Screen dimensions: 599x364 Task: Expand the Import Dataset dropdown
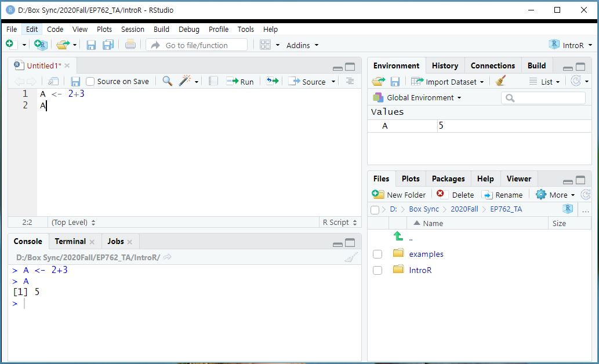click(x=447, y=82)
